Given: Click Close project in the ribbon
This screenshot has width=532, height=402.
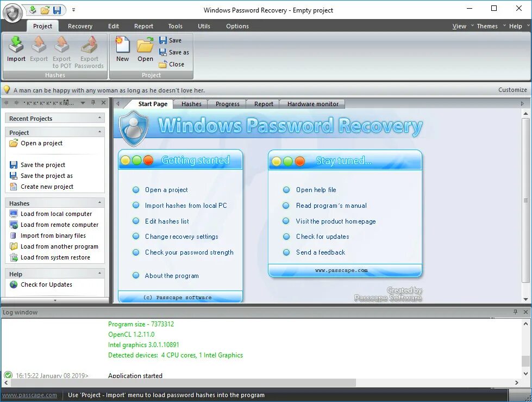Looking at the screenshot, I should 172,64.
